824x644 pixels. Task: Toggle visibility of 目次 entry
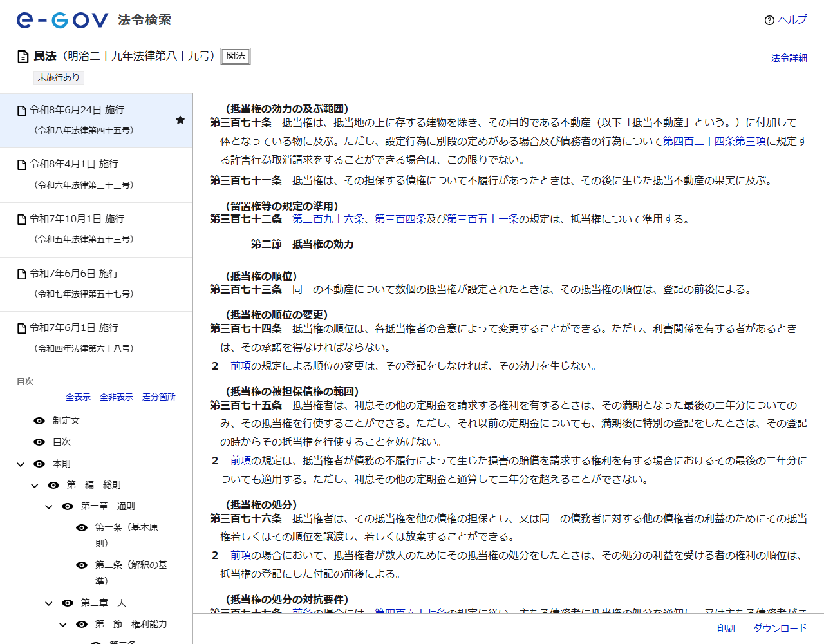(x=39, y=442)
